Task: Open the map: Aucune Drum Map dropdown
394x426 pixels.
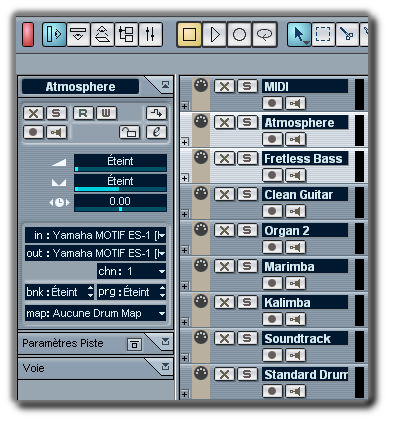Action: click(95, 313)
